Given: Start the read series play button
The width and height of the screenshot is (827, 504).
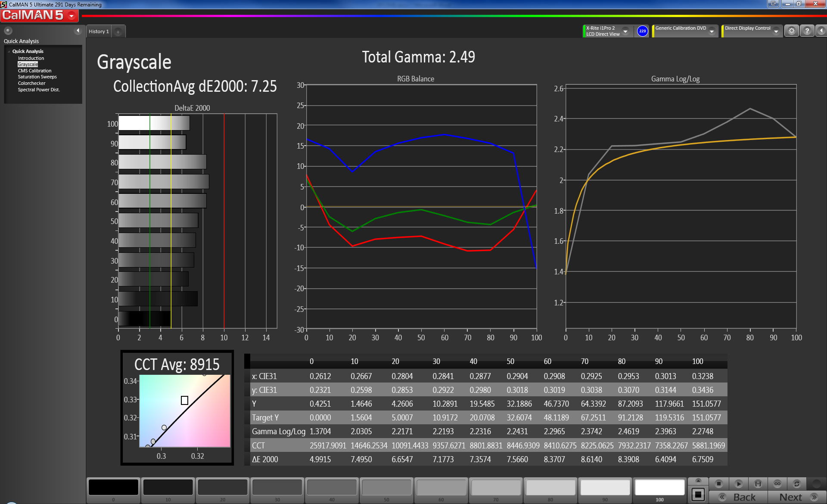Looking at the screenshot, I should click(x=738, y=483).
